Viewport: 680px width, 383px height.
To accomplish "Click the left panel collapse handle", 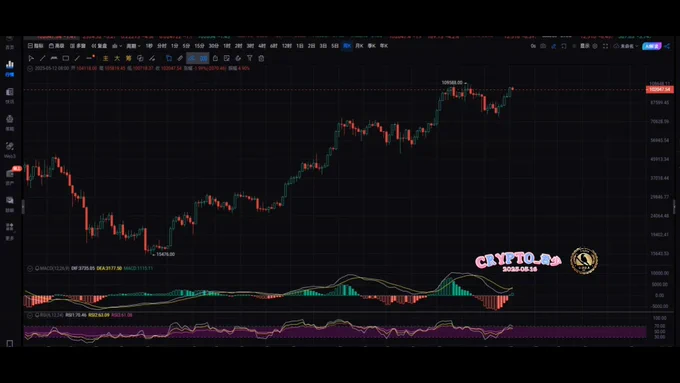I will point(23,207).
